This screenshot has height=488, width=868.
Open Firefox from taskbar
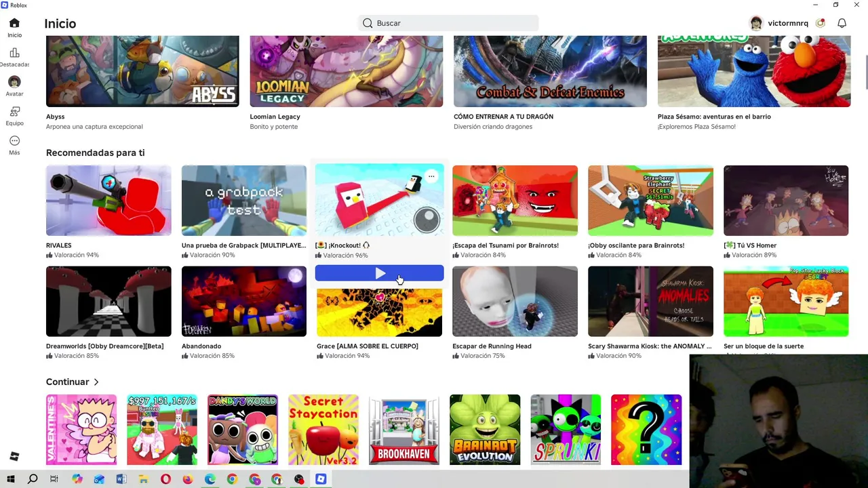coord(188,479)
